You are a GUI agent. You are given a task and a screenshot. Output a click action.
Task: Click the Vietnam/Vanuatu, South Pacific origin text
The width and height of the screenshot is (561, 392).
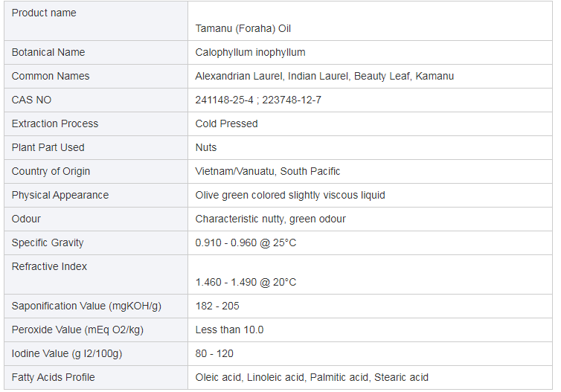pyautogui.click(x=268, y=171)
